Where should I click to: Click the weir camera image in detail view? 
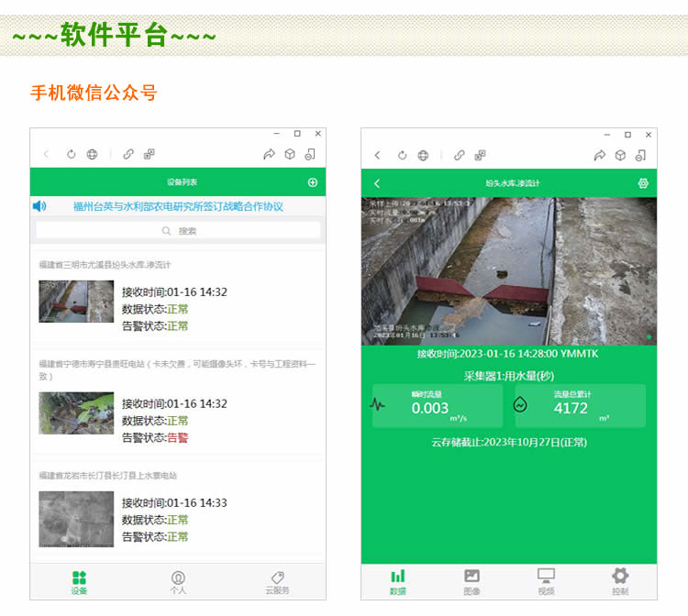pyautogui.click(x=509, y=271)
